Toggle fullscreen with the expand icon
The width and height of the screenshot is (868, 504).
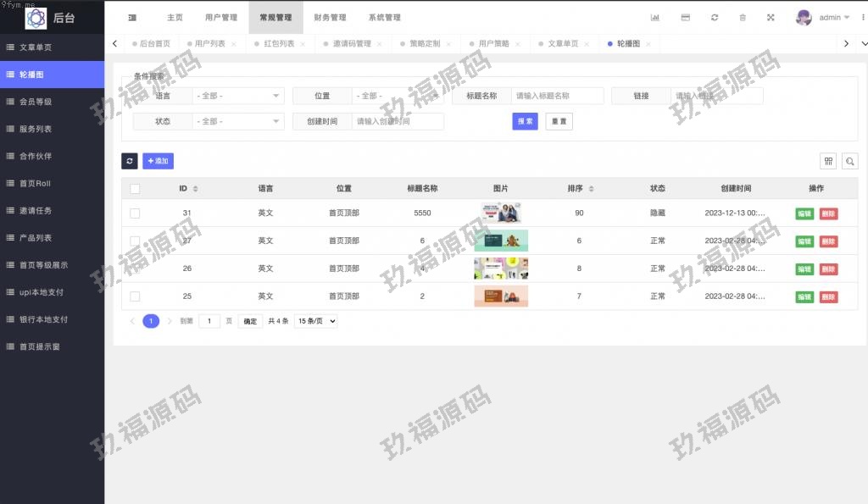click(771, 18)
